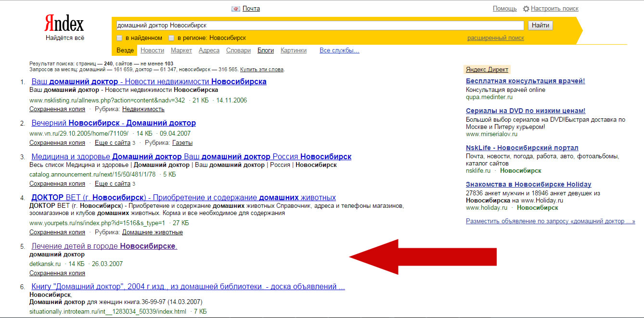Click the www.nsklisting.ru result address
The height and width of the screenshot is (318, 644).
(107, 100)
